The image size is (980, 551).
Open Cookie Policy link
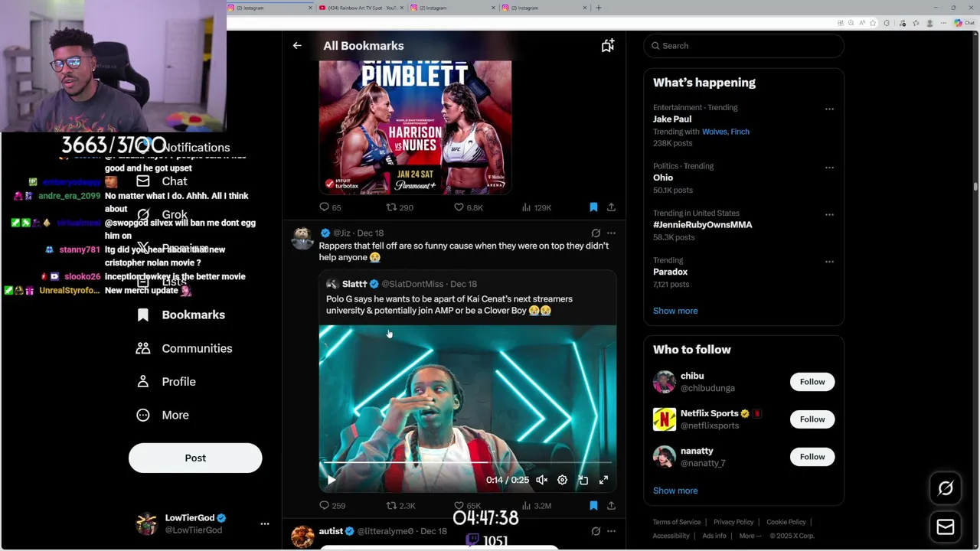(786, 522)
